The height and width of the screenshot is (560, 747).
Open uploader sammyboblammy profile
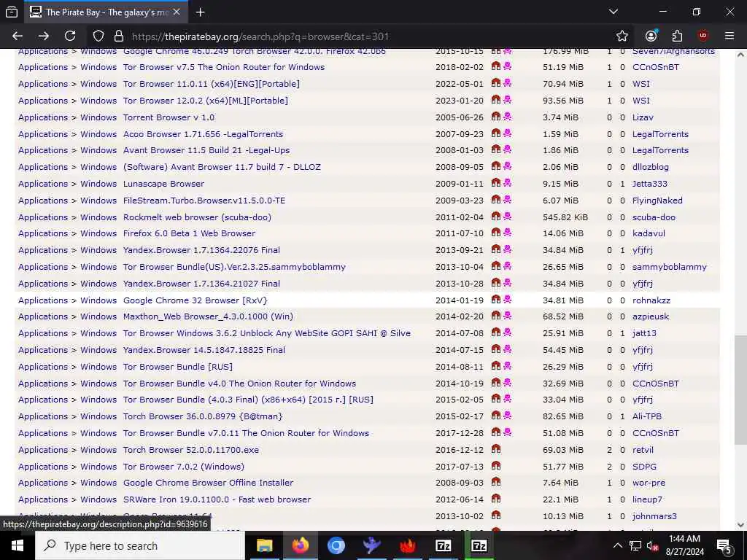(670, 267)
